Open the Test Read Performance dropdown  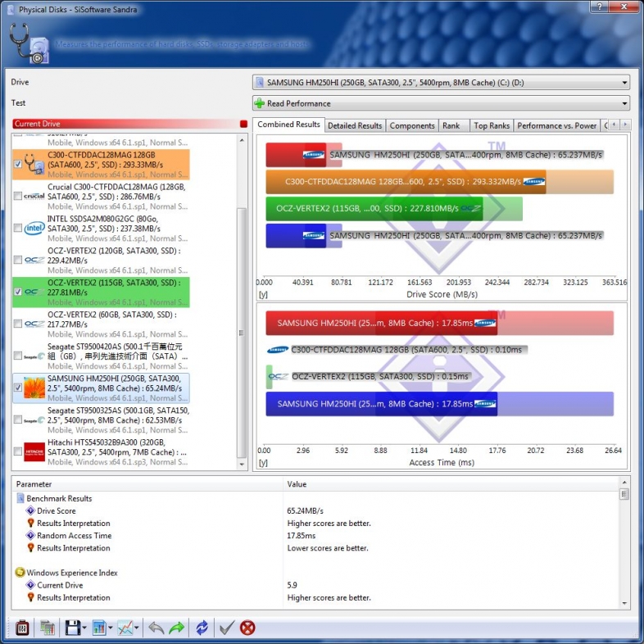point(441,103)
